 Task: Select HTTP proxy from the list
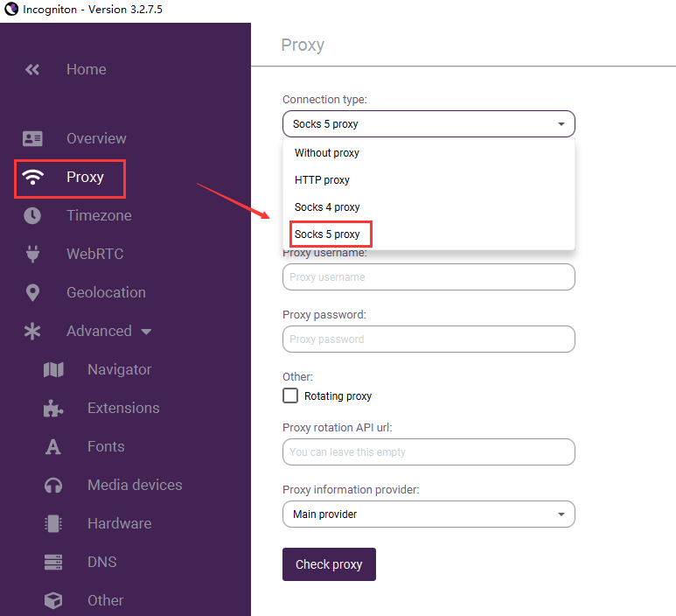[322, 180]
